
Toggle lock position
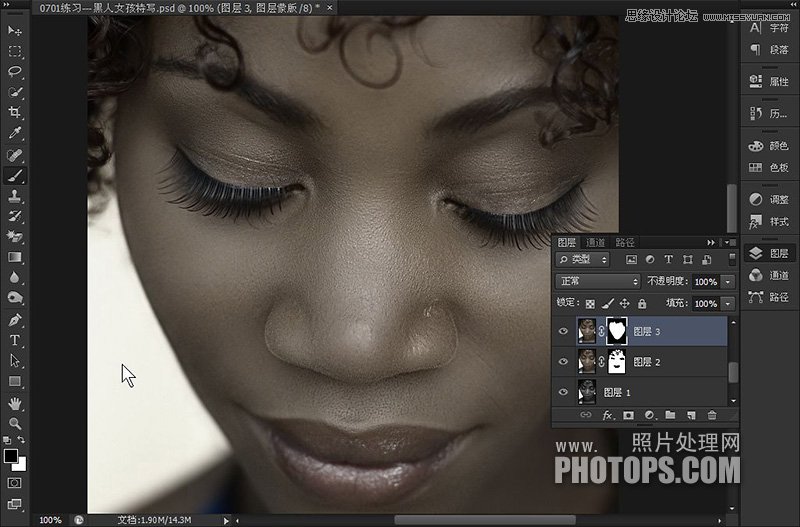[624, 304]
